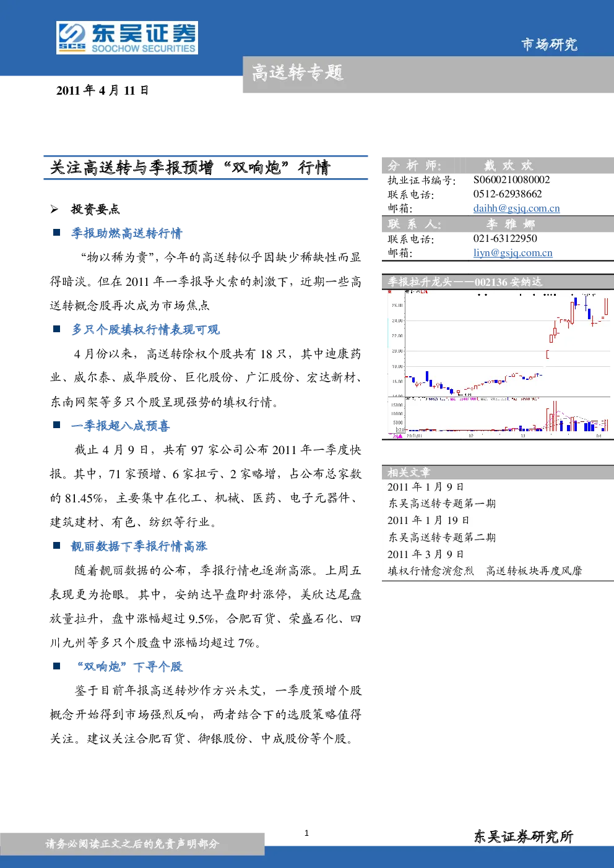Click the 市场研究 header text

[549, 45]
